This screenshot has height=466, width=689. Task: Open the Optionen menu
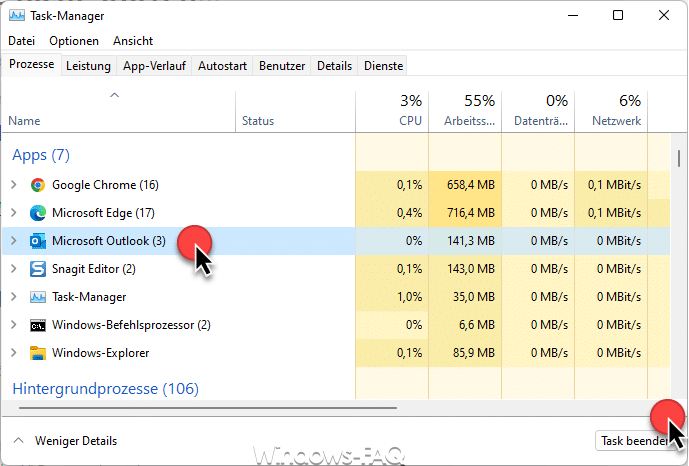pos(74,41)
